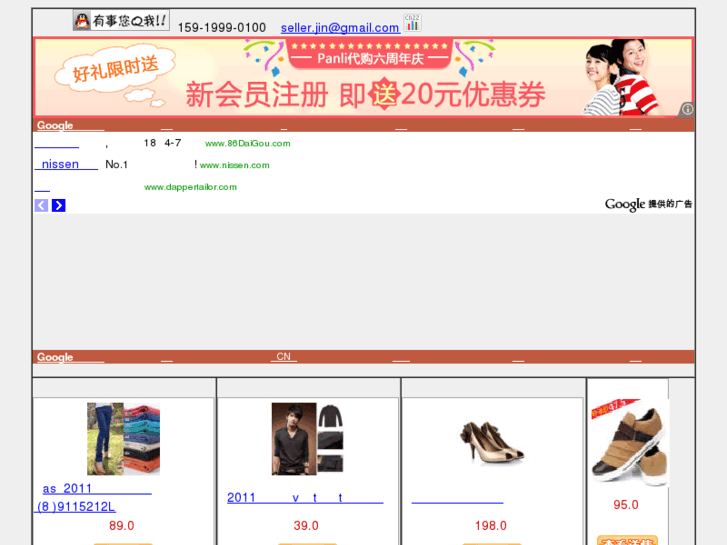Open the nissen ad title link
727x545 pixels.
tap(66, 164)
